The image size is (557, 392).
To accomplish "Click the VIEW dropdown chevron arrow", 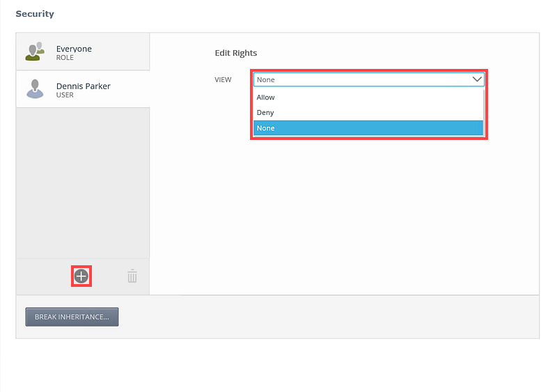I will pos(477,79).
